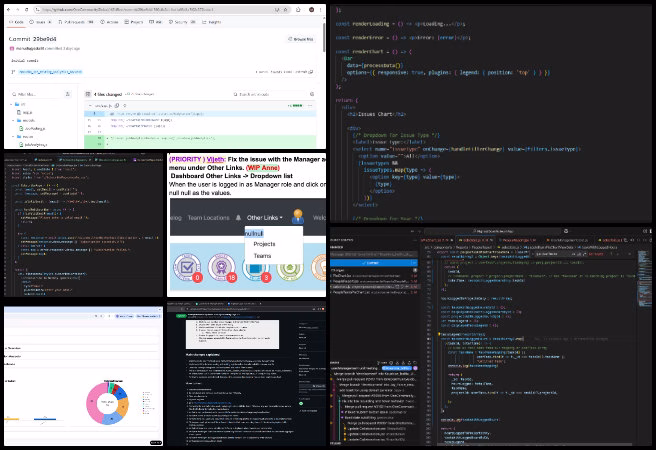
Task: Select the highlighted nullnull menu entry
Action: point(254,233)
